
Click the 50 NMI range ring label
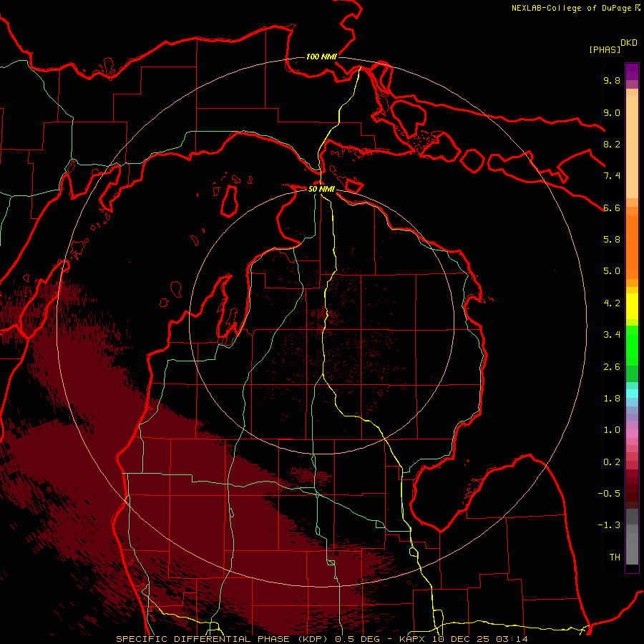click(321, 189)
